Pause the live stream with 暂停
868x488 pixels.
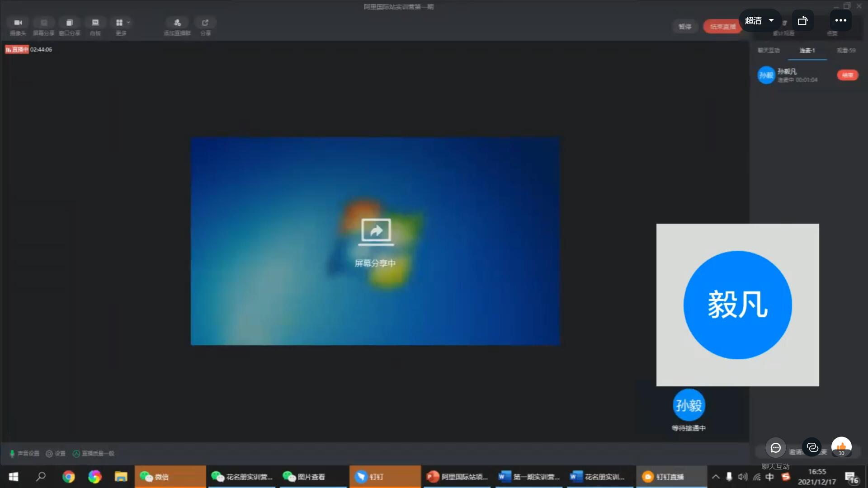pos(685,27)
